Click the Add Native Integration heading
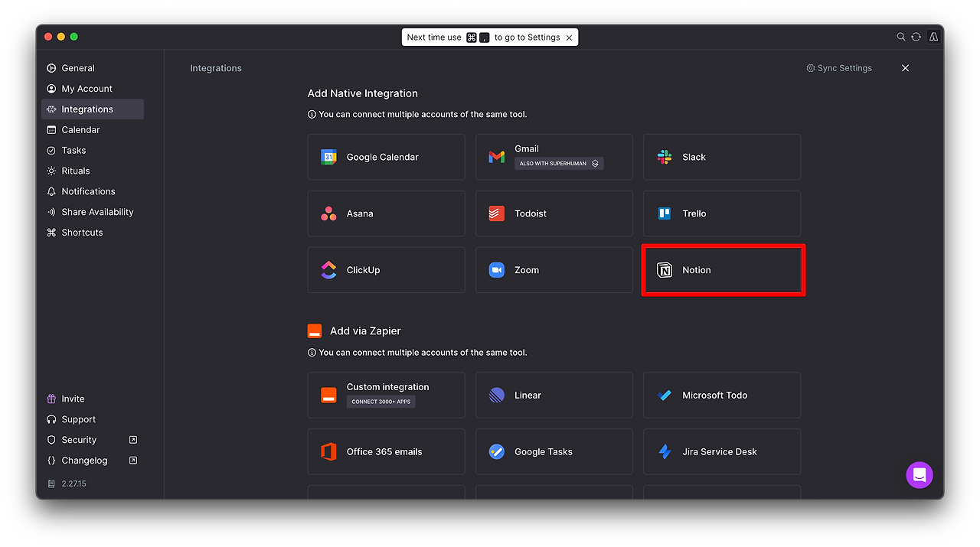 click(363, 93)
